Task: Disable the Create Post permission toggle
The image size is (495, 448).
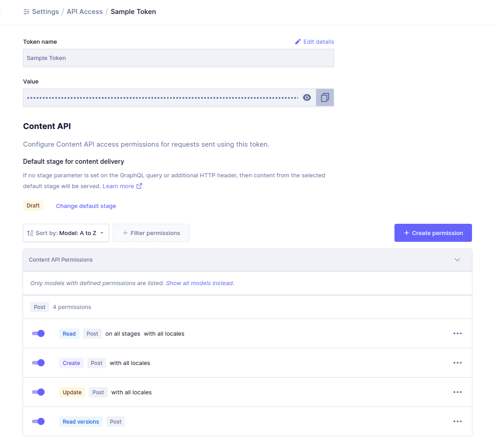Action: [x=38, y=363]
